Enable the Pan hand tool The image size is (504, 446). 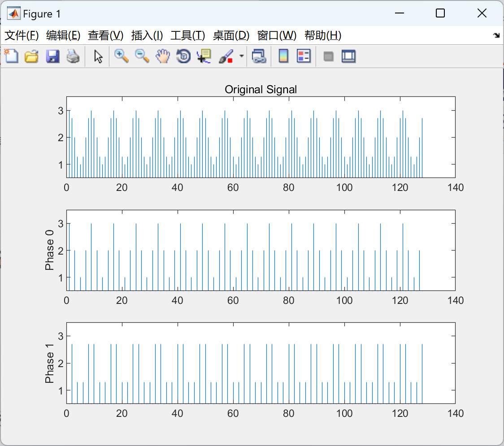[163, 56]
